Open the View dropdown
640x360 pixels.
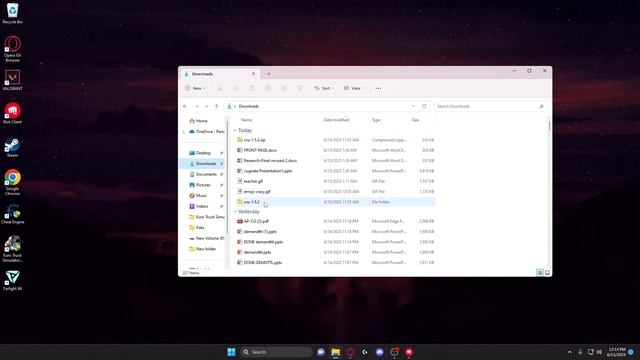coord(354,88)
